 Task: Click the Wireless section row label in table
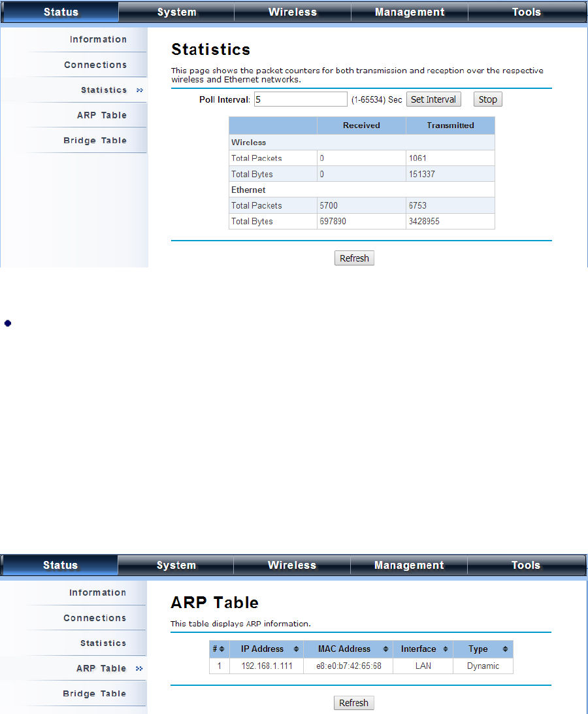[248, 143]
